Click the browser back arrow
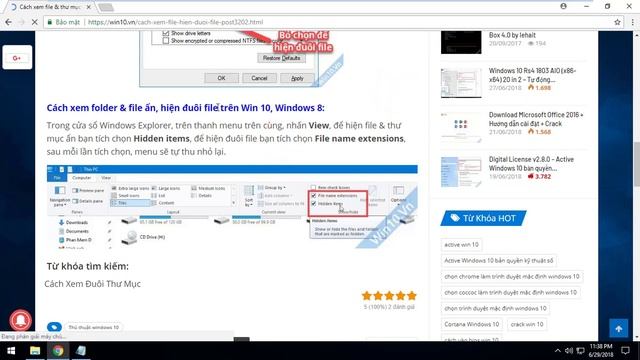The height and width of the screenshot is (360, 640). click(x=8, y=22)
